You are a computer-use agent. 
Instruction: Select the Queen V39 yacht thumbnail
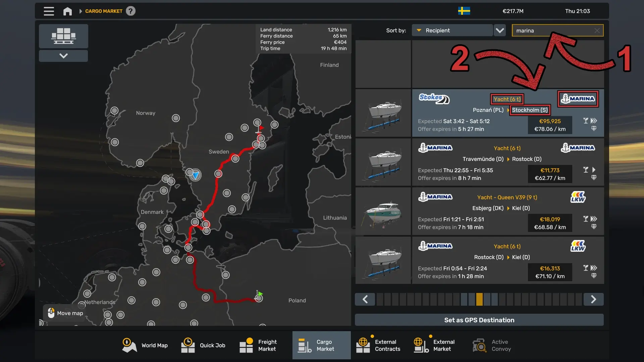383,211
